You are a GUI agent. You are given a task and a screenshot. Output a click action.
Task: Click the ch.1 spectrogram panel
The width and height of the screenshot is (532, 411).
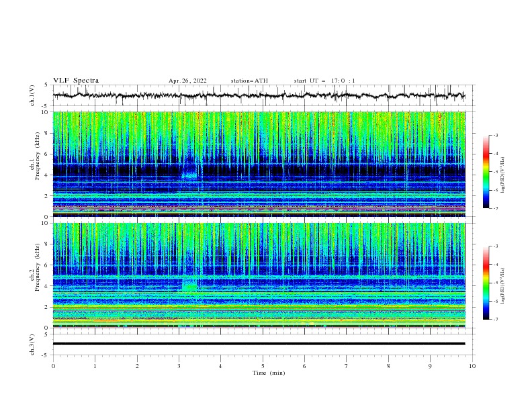point(259,164)
